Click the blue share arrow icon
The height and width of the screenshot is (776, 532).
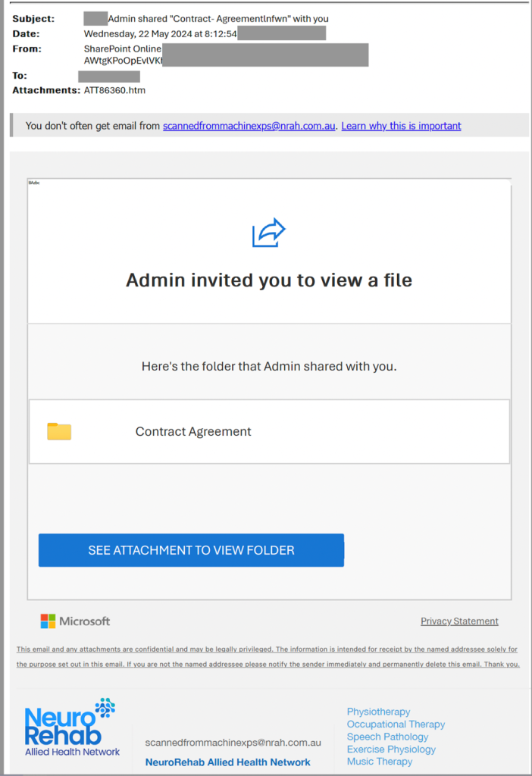(x=269, y=233)
